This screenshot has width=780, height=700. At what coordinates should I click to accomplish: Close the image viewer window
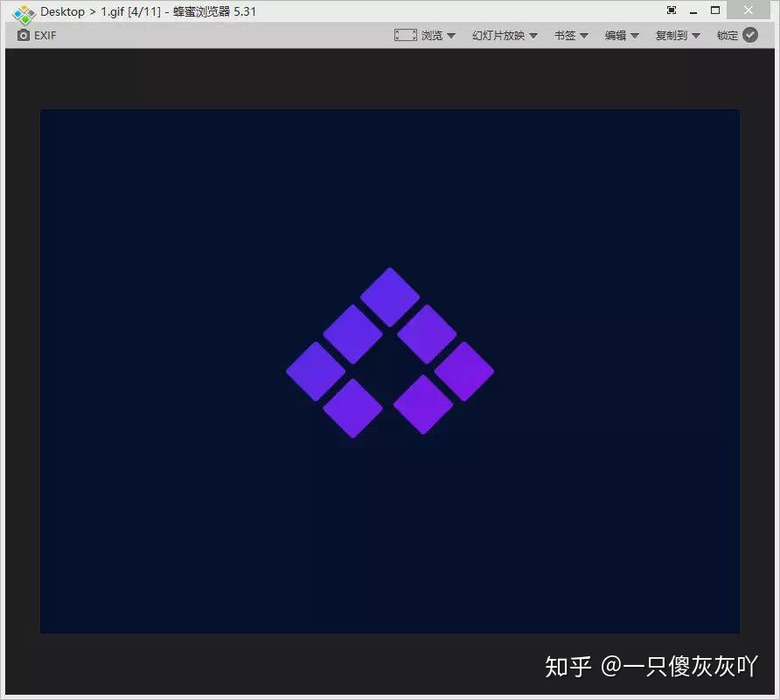pos(749,10)
